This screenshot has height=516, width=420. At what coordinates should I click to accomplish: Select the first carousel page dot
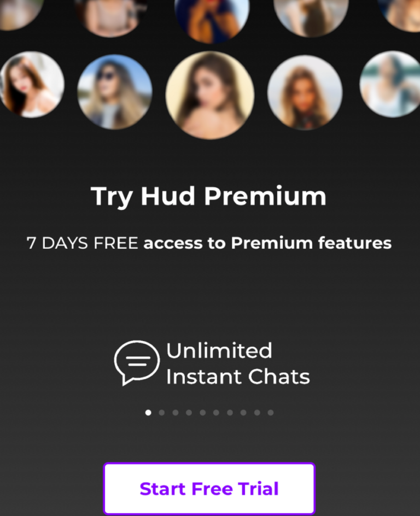148,413
